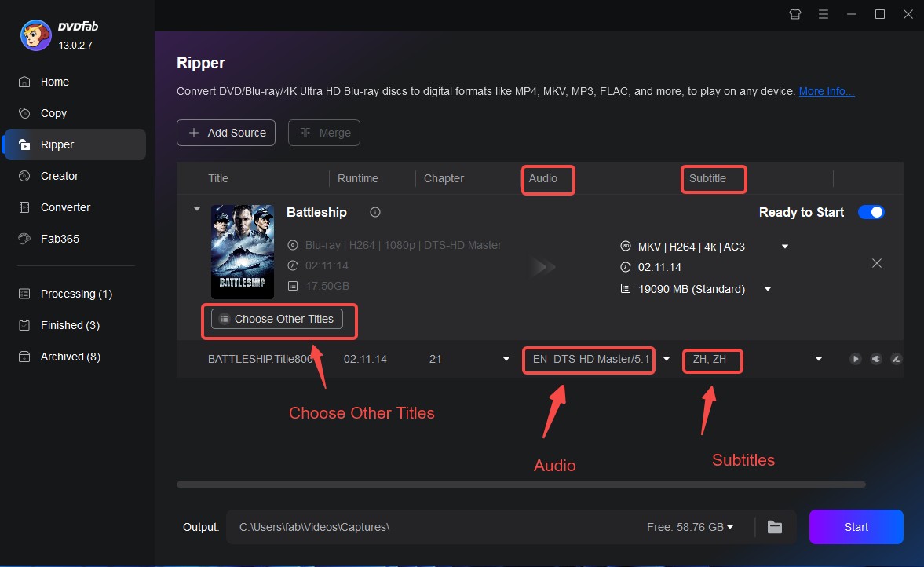Open the Fab365 module

pos(57,238)
